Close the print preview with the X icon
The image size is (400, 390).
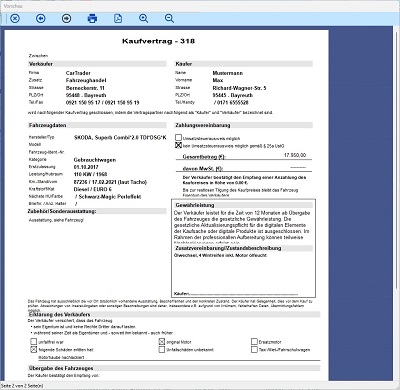[15, 18]
